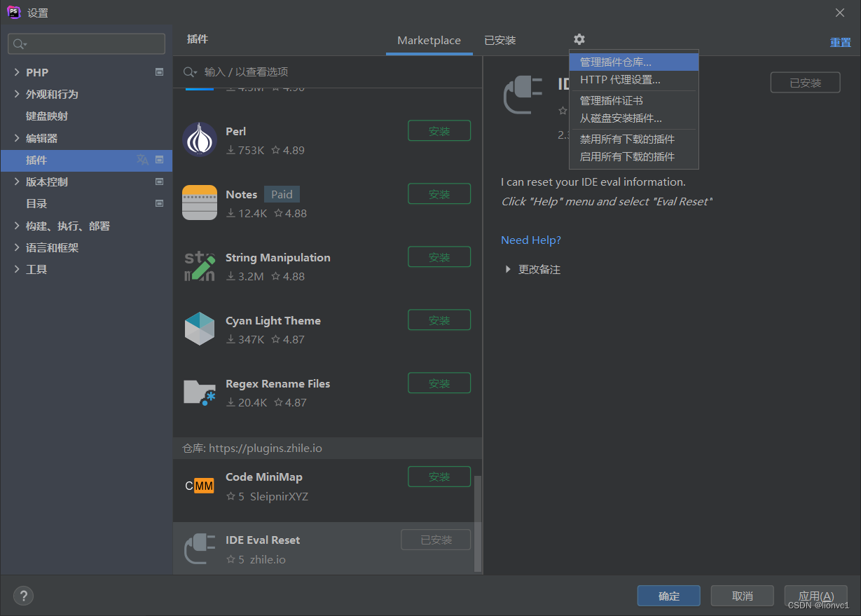
Task: Click the 应用(A) button
Action: pos(816,596)
